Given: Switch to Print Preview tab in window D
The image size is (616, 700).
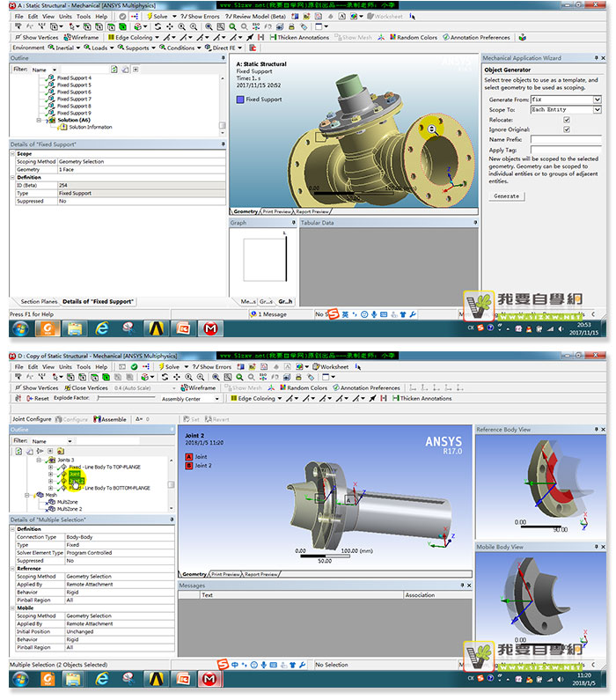Looking at the screenshot, I should tap(225, 574).
